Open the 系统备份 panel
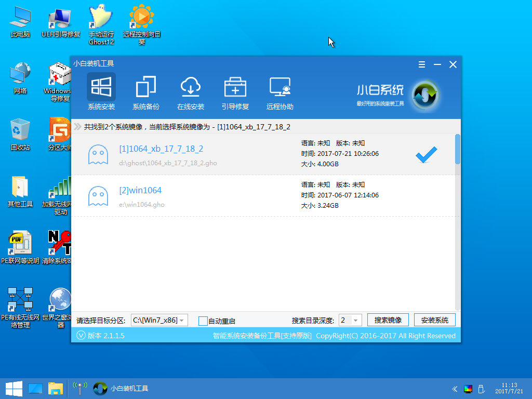 point(145,87)
